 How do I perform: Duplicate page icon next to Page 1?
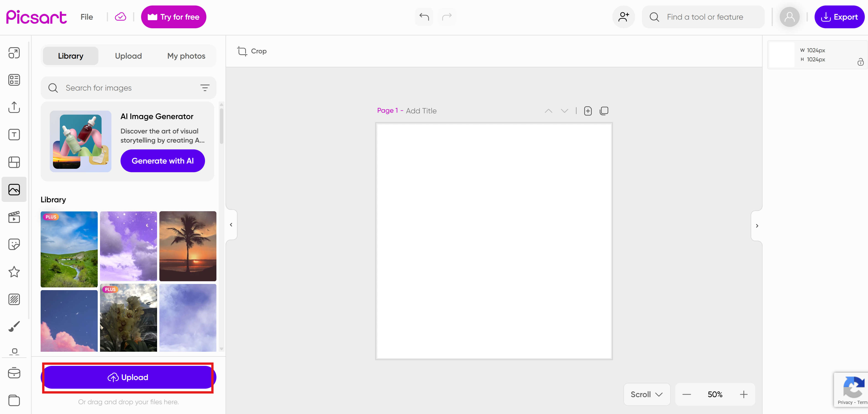click(604, 111)
